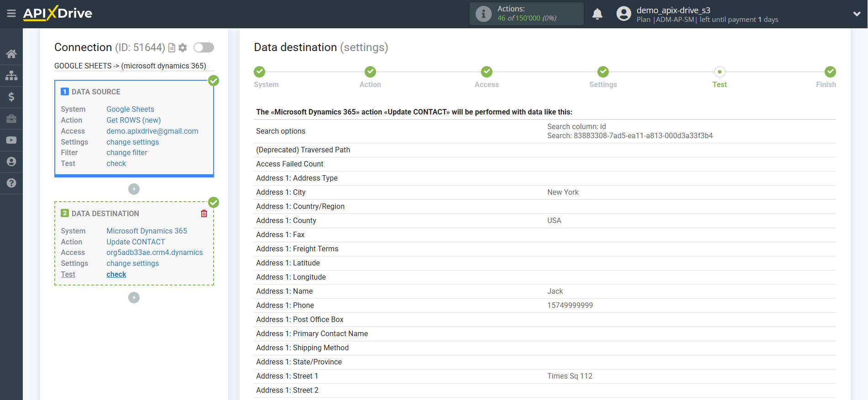Open the help question mark icon
The image size is (868, 400).
tap(11, 183)
